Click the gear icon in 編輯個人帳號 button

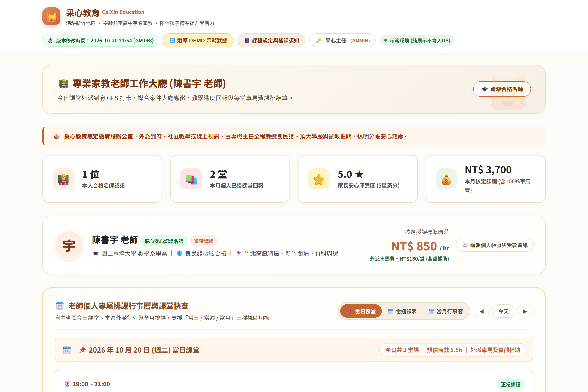coord(465,245)
